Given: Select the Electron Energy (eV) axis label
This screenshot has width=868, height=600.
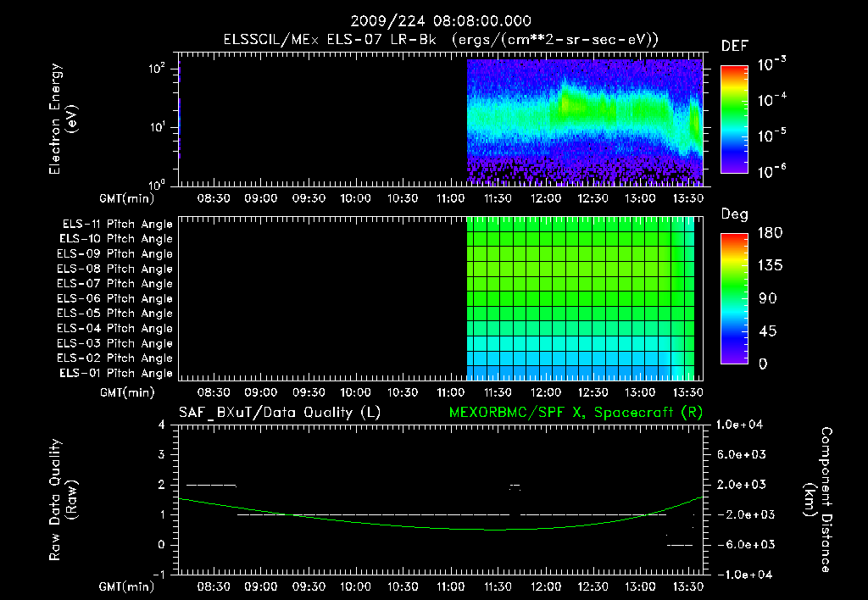Looking at the screenshot, I should pos(63,119).
